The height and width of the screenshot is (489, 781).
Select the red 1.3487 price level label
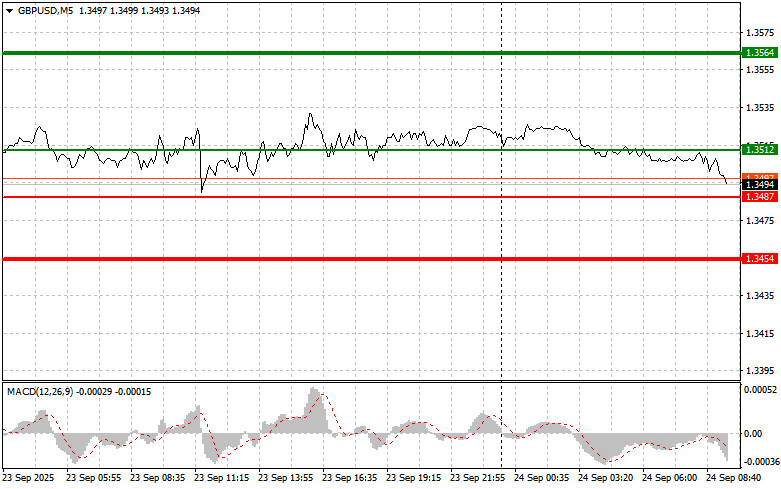click(760, 197)
